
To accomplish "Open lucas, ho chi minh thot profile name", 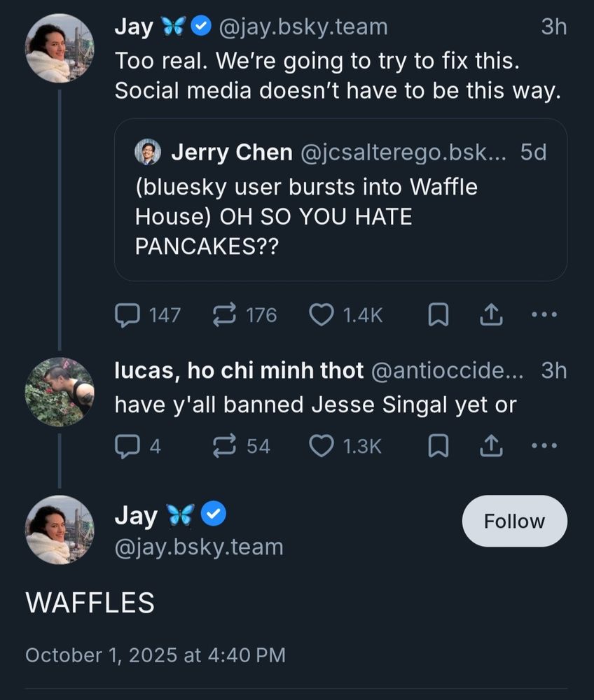I will [239, 371].
